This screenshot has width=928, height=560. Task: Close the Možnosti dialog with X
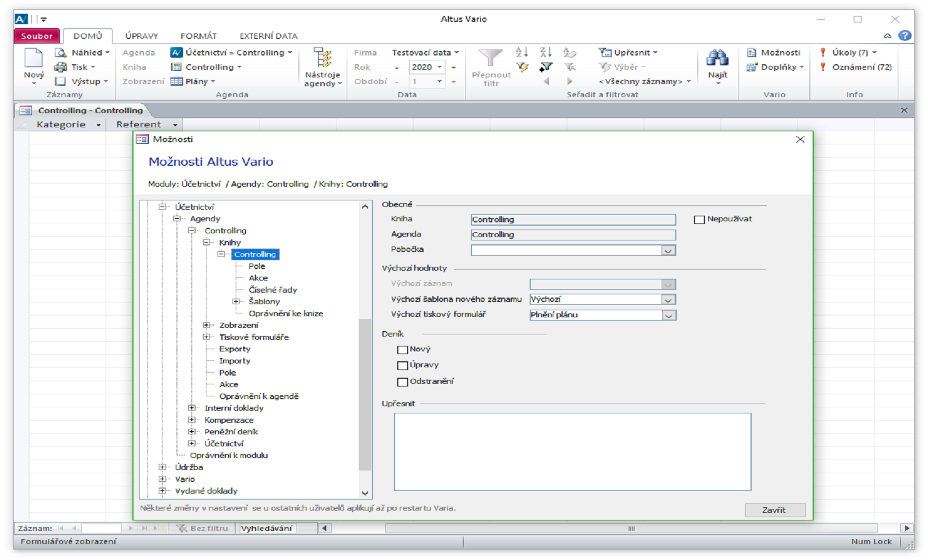(800, 139)
